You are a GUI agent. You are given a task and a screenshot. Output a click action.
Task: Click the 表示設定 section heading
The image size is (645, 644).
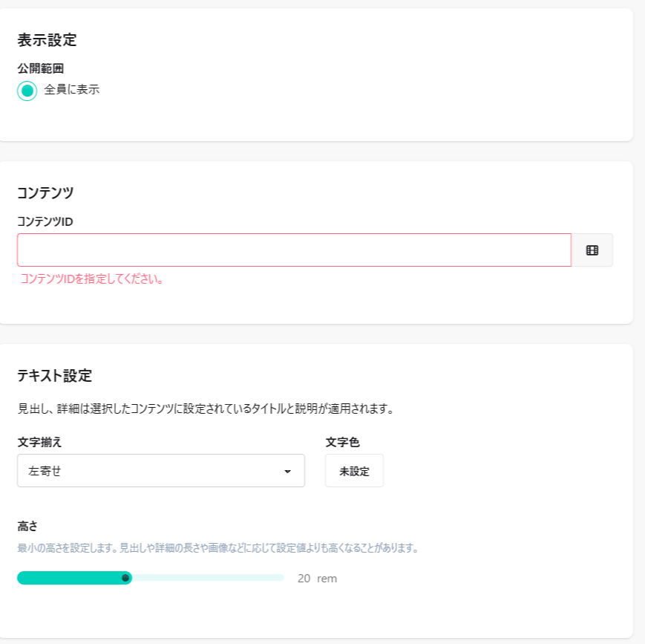click(x=47, y=39)
